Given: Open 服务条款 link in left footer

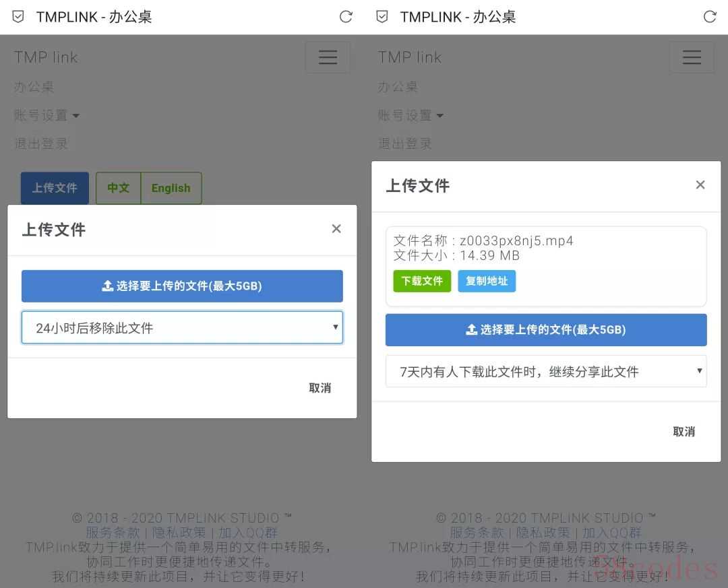Looking at the screenshot, I should point(113,532).
